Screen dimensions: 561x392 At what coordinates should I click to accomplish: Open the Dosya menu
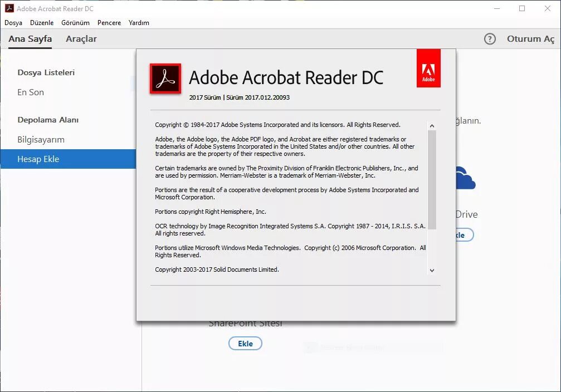point(13,22)
